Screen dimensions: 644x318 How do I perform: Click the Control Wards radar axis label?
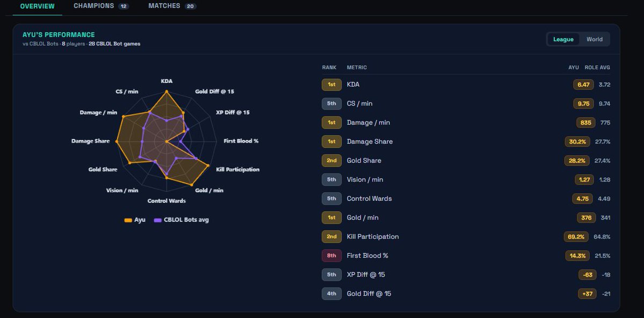[166, 201]
